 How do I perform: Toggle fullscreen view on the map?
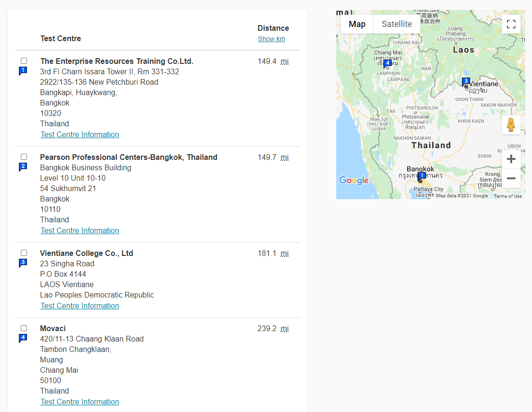tap(511, 24)
